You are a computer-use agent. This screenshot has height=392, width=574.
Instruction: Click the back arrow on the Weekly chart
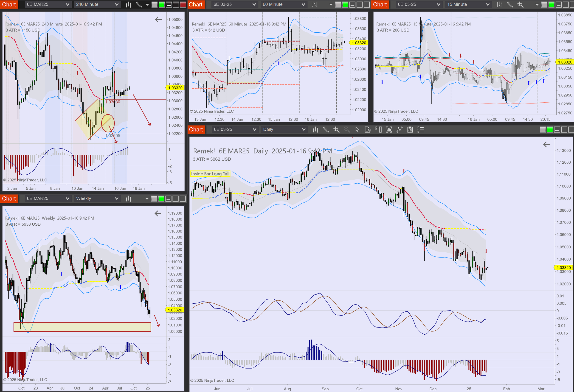[158, 213]
